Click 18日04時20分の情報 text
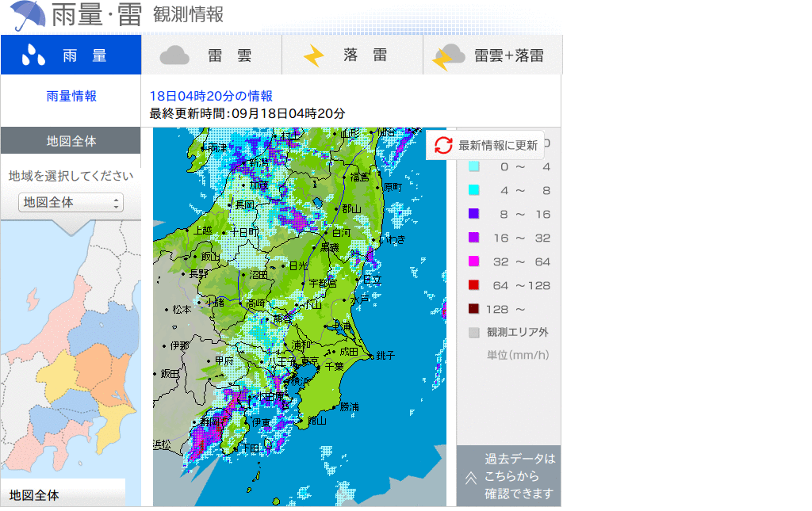The width and height of the screenshot is (812, 511). (x=211, y=96)
